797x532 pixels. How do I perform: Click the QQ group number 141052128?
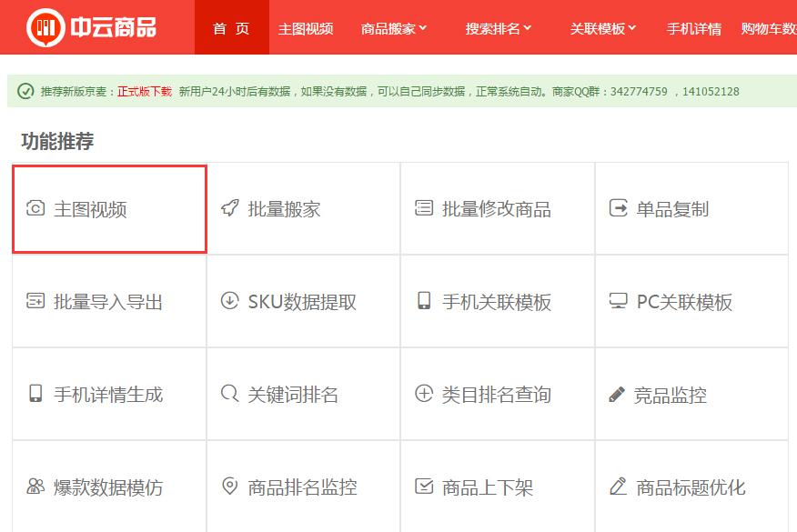click(711, 92)
